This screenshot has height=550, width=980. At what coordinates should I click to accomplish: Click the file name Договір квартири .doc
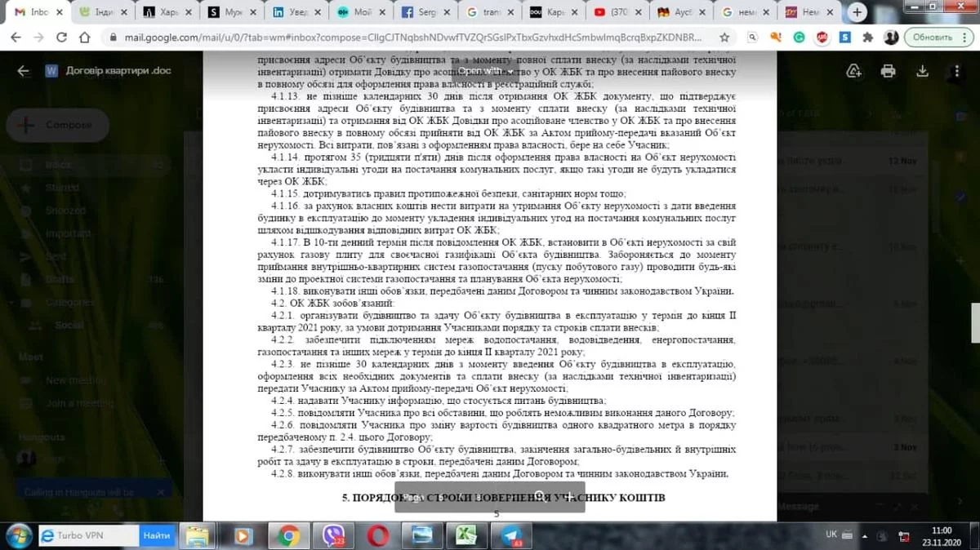coord(119,71)
